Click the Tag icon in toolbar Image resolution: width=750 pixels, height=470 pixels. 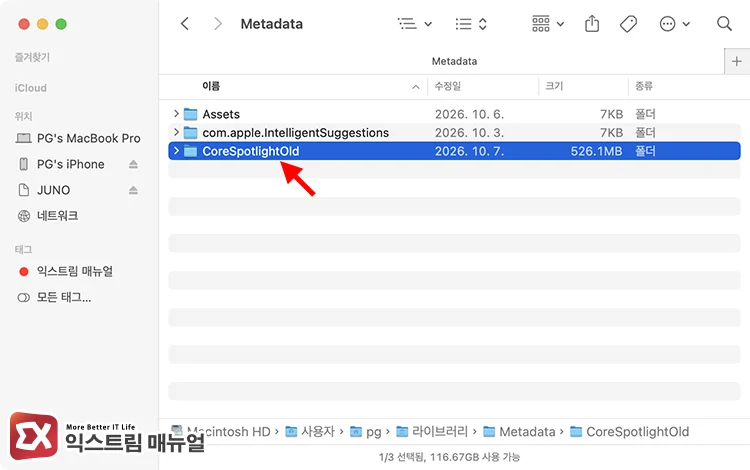pos(628,23)
